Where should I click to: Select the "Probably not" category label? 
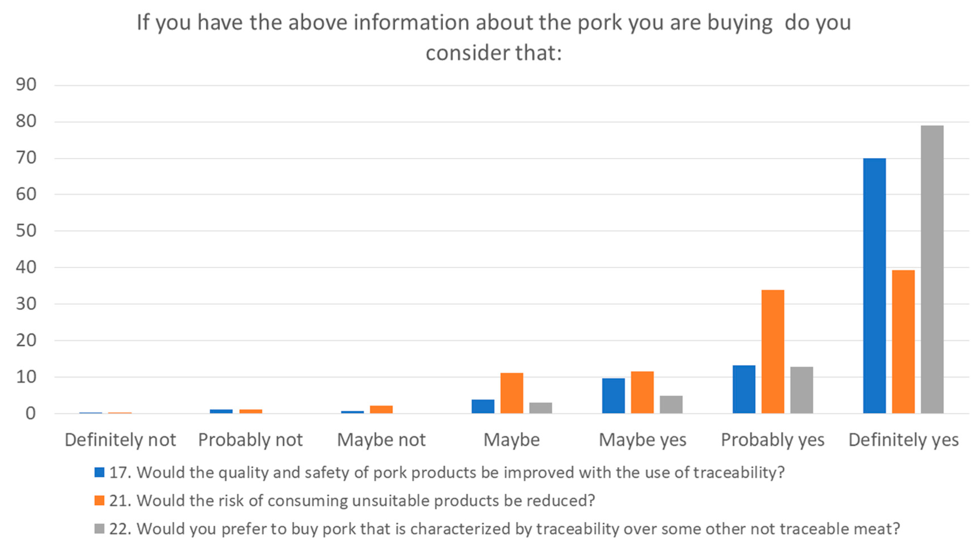click(250, 440)
